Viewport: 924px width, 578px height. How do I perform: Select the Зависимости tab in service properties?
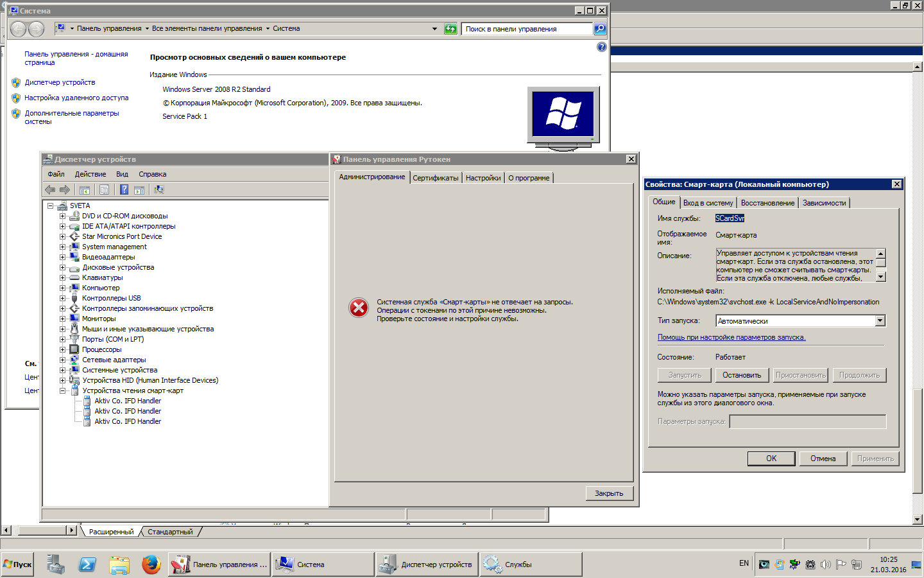tap(824, 203)
